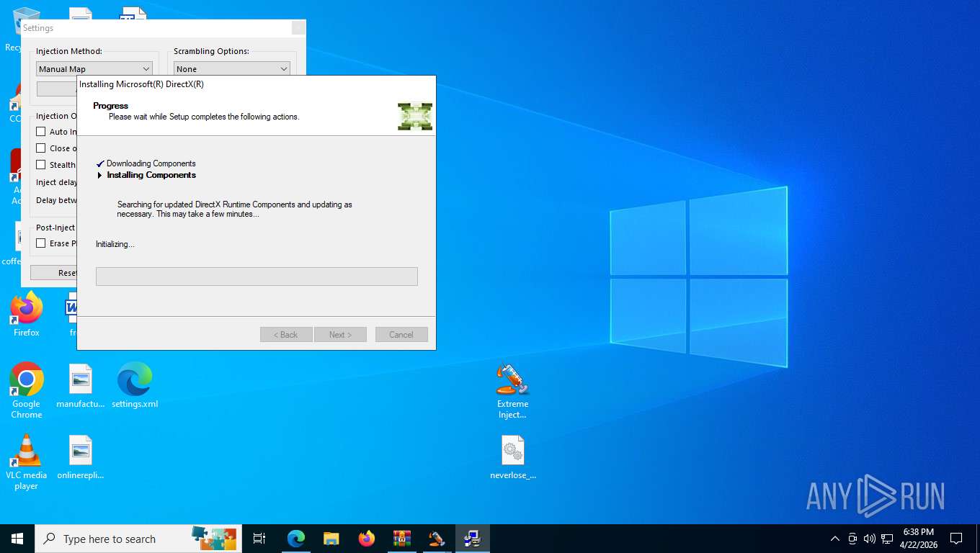Click the taskbar search box
Viewport: 980px width, 553px height.
coord(138,539)
